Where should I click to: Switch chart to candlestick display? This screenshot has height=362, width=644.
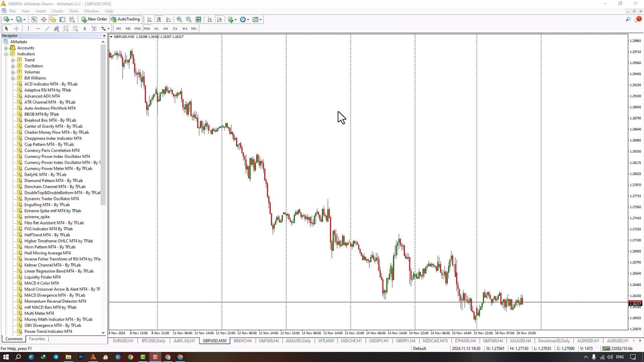coord(159,20)
